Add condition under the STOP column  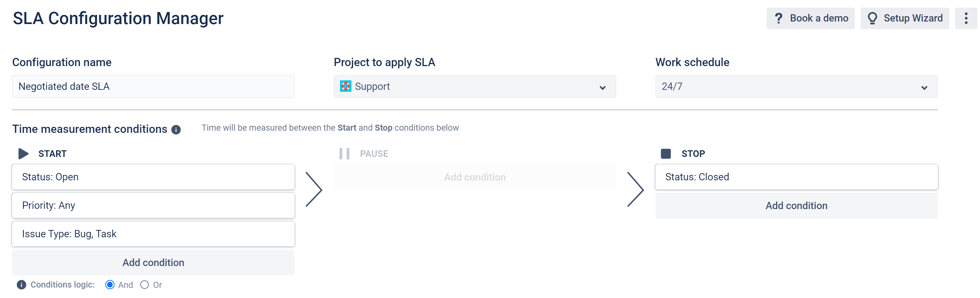tap(796, 206)
